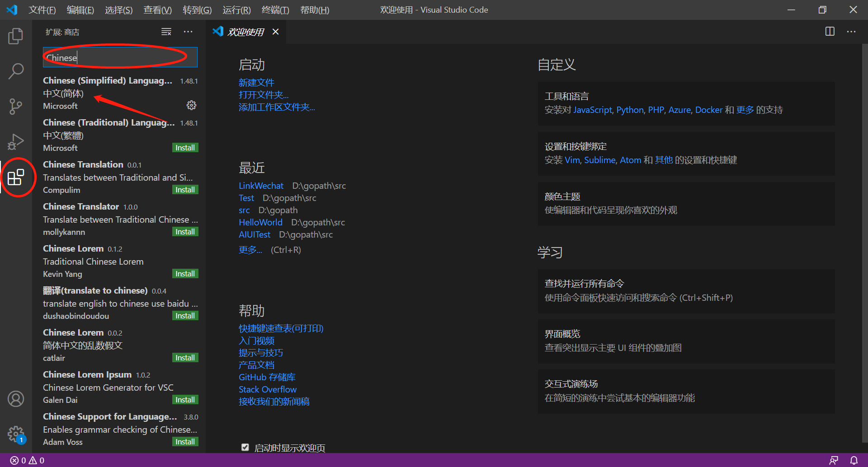868x467 pixels.
Task: Open the Manage gear in activity bar
Action: [16, 434]
